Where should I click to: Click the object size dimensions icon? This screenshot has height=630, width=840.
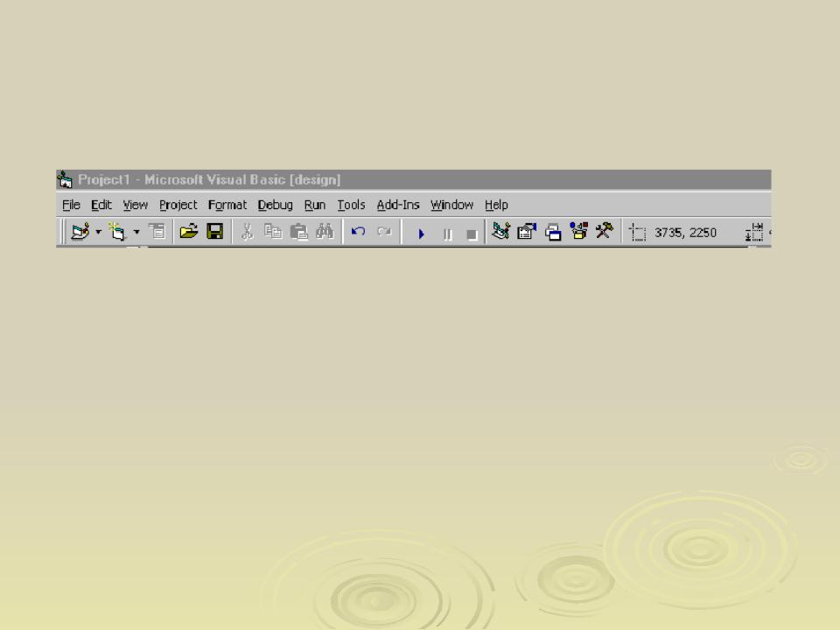click(753, 233)
